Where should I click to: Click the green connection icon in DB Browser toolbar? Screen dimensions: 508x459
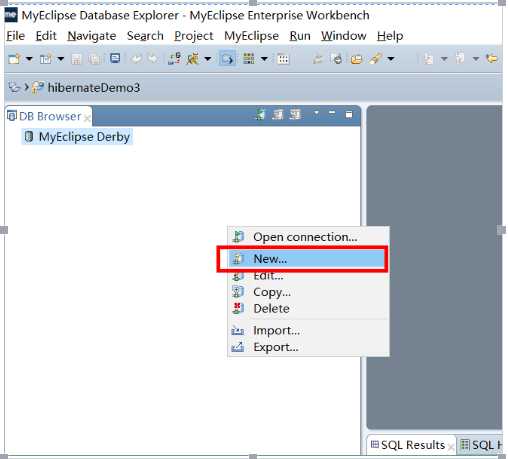pos(260,115)
